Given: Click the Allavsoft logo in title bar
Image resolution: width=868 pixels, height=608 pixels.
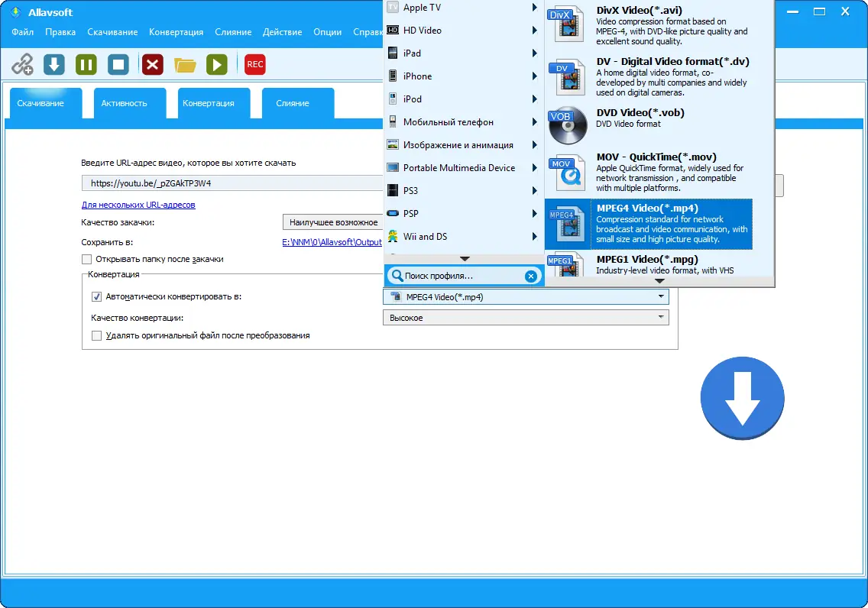Looking at the screenshot, I should click(15, 11).
